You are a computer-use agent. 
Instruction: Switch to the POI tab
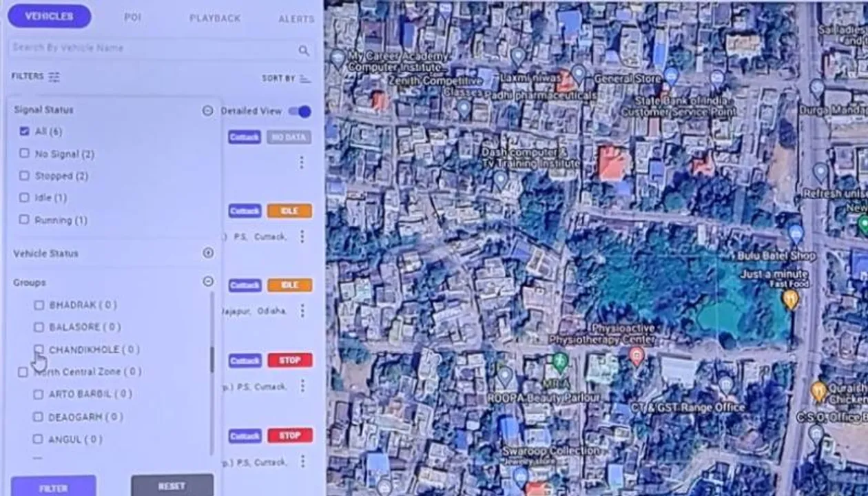click(132, 17)
